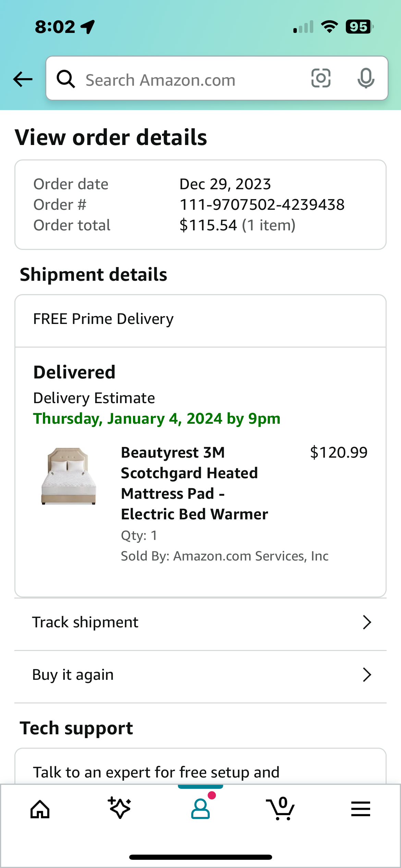This screenshot has width=401, height=868.
Task: Go to Home tab icon
Action: (x=40, y=809)
